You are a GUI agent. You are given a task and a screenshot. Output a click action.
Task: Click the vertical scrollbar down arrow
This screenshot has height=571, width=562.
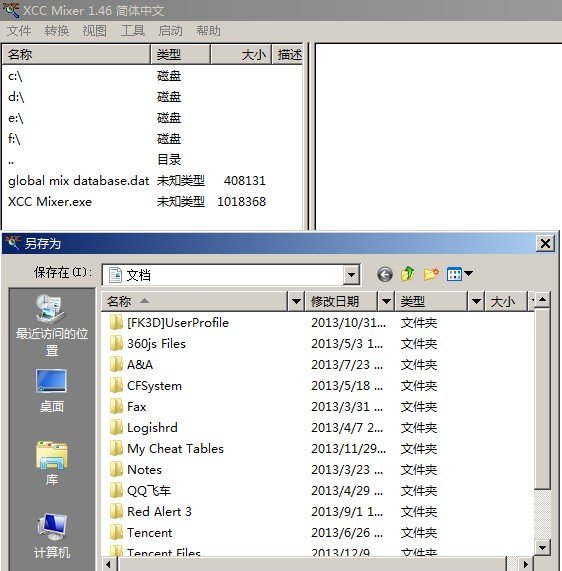pos(542,547)
